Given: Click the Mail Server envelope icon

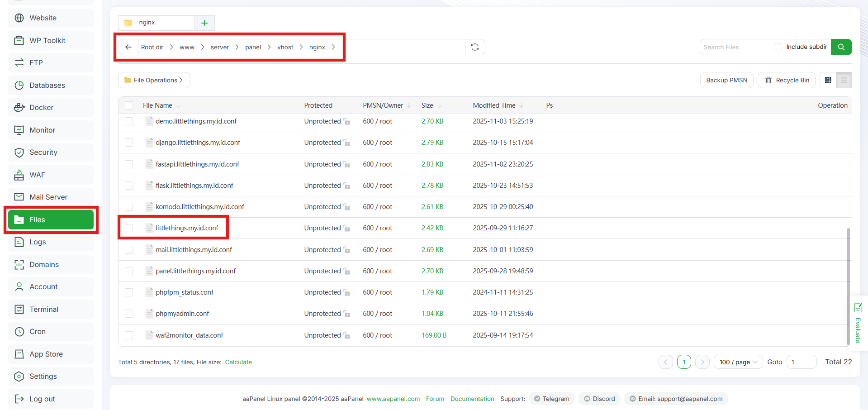Looking at the screenshot, I should pos(19,197).
